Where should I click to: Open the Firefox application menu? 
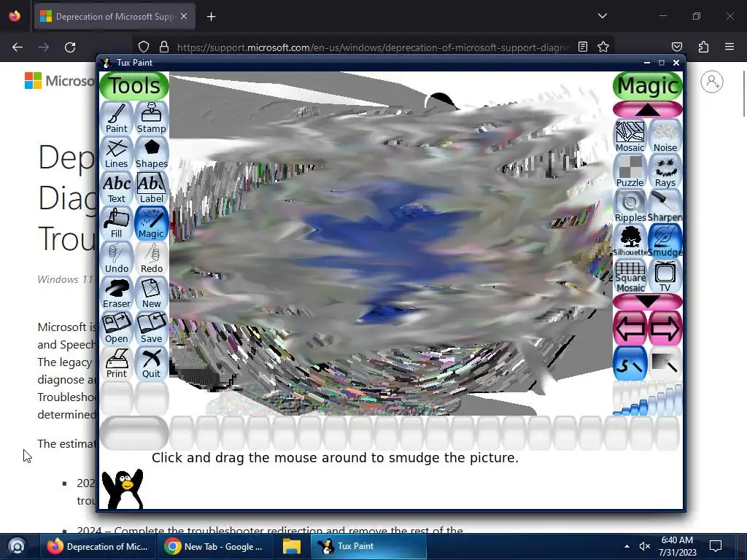pos(729,47)
